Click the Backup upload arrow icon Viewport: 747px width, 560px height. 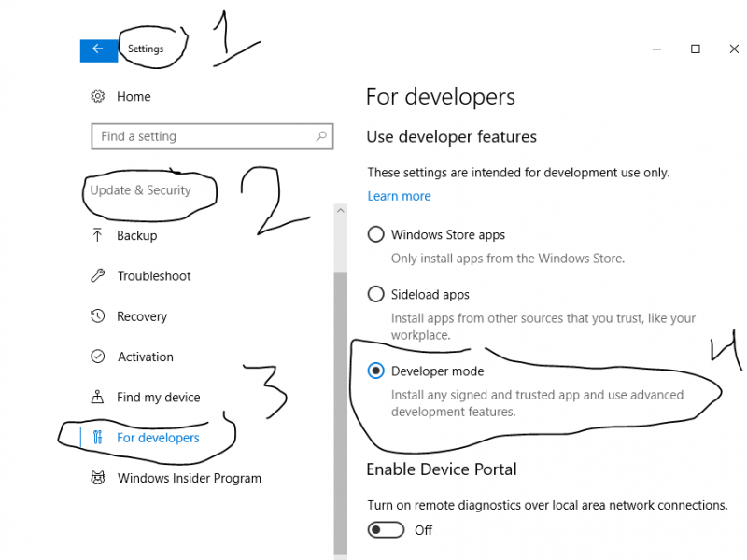click(97, 236)
